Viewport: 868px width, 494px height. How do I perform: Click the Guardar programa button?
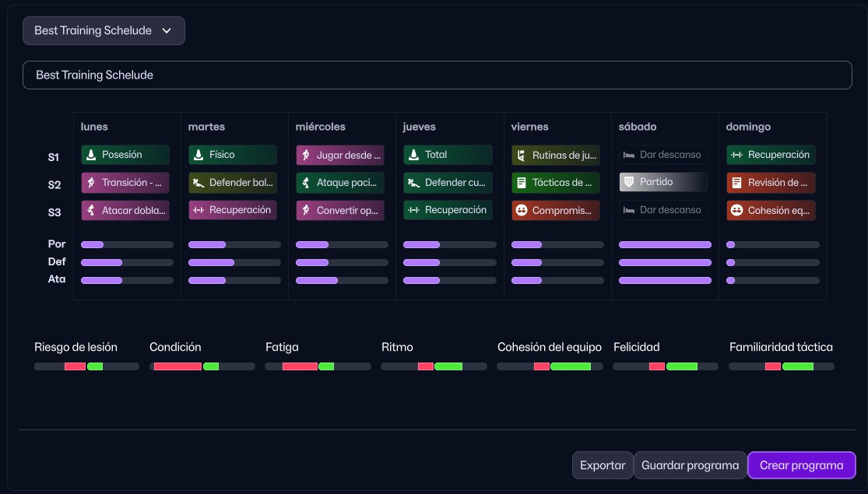point(690,465)
